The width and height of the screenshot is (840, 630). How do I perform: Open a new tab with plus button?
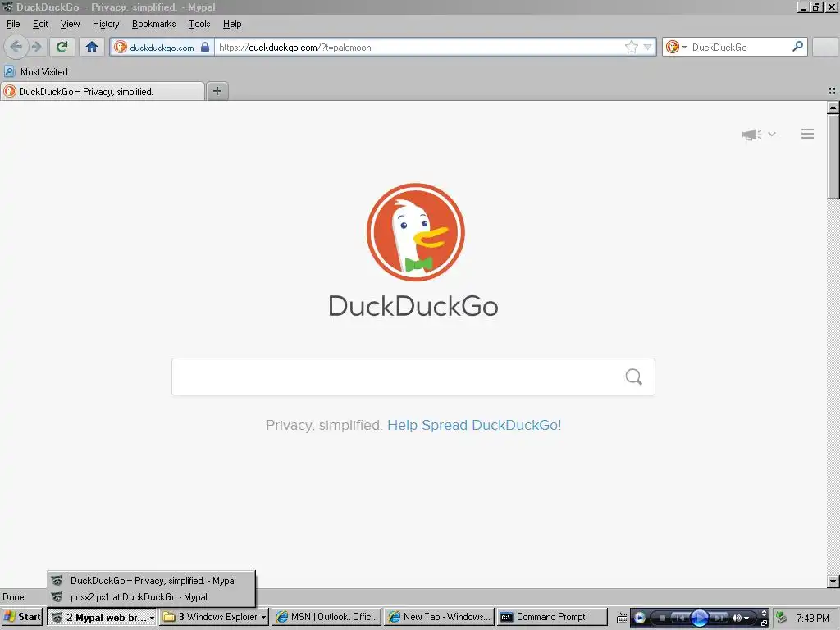217,91
